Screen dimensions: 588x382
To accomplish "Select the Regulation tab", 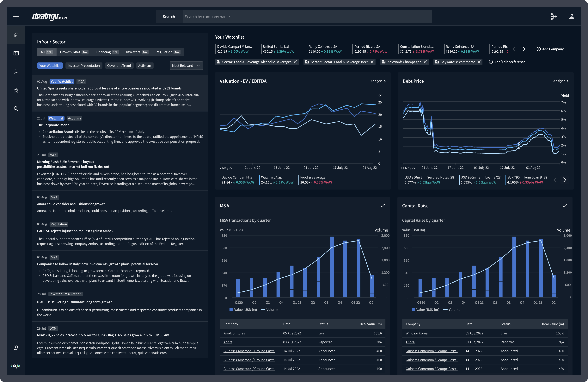I will tap(167, 52).
